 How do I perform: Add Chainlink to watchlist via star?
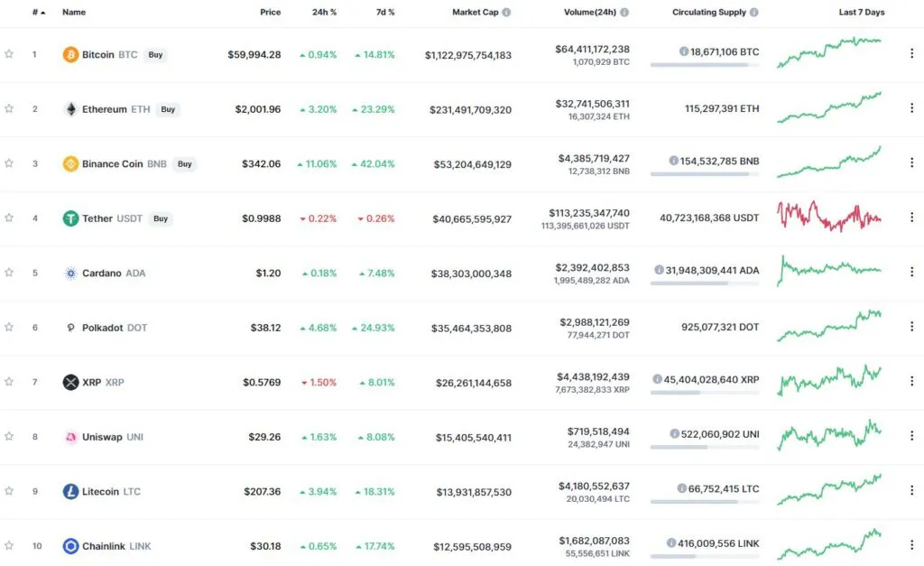point(9,545)
